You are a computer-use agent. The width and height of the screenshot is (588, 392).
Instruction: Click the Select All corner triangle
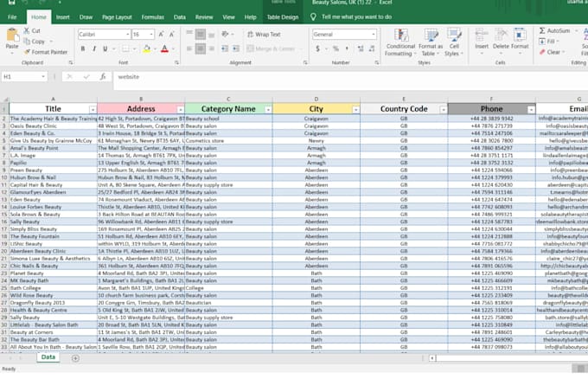tap(5, 99)
